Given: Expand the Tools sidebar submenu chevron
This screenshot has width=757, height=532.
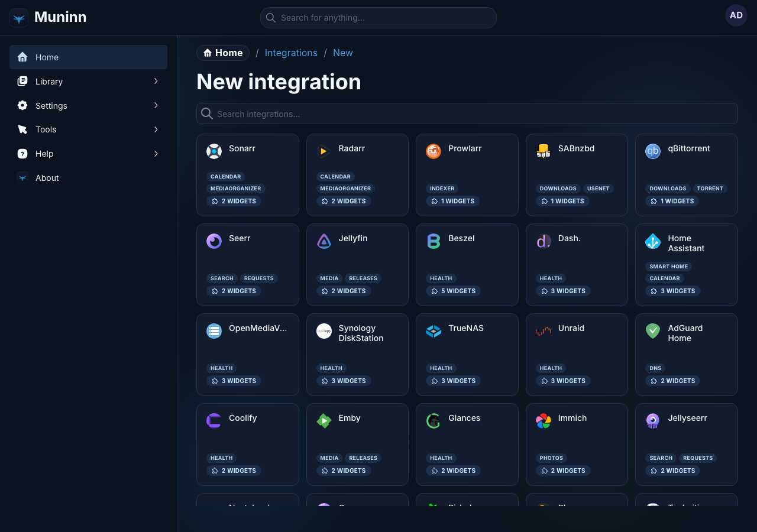Looking at the screenshot, I should 156,129.
